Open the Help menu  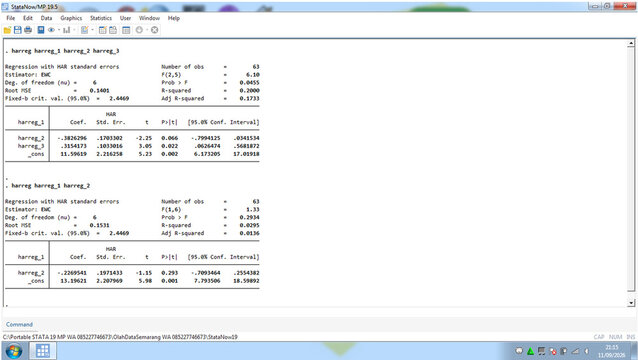174,18
